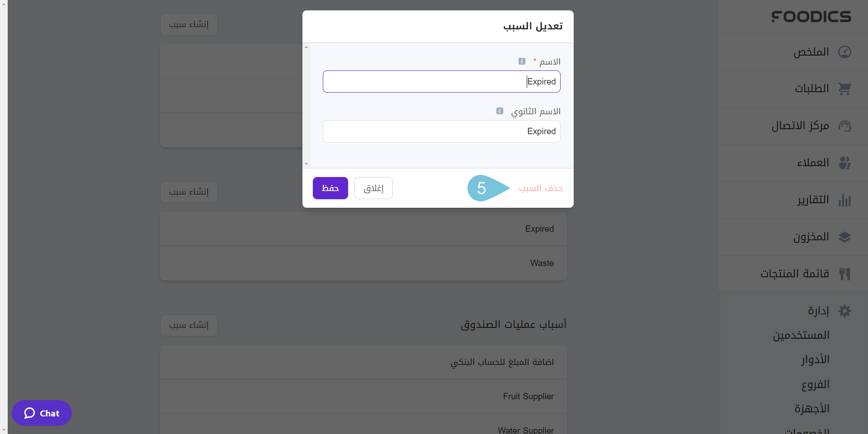Click the info icon beside the secondary name label
This screenshot has width=868, height=434.
(x=500, y=111)
